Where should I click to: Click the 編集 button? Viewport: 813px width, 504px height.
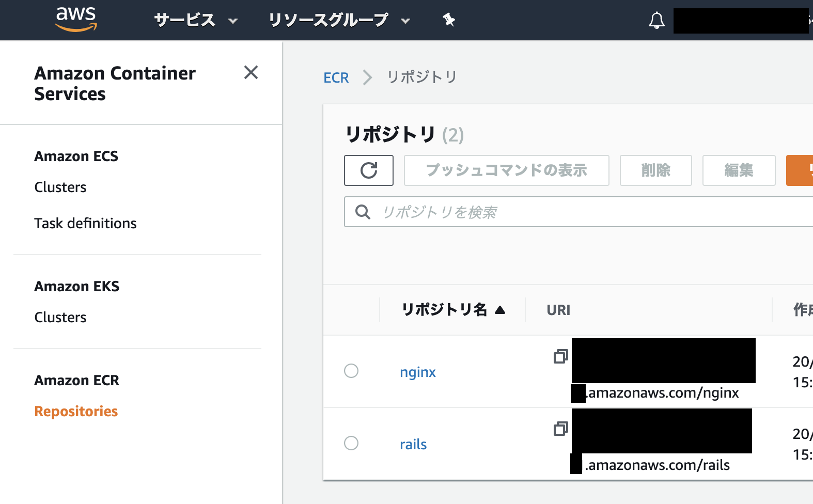tap(739, 170)
